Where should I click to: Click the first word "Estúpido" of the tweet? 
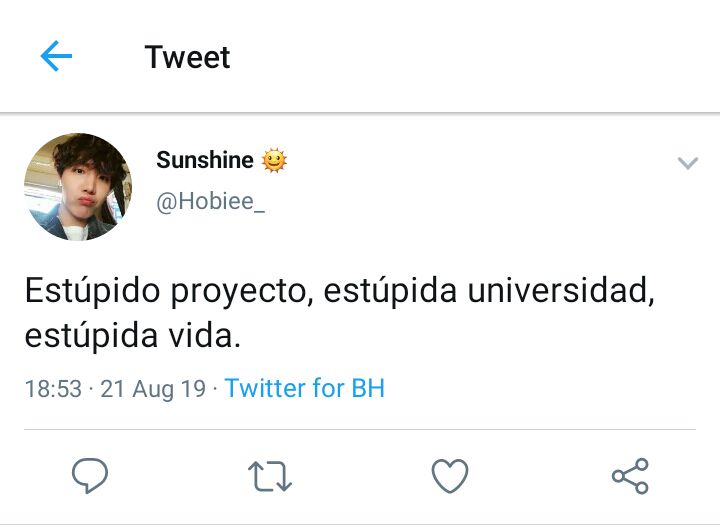pos(92,291)
